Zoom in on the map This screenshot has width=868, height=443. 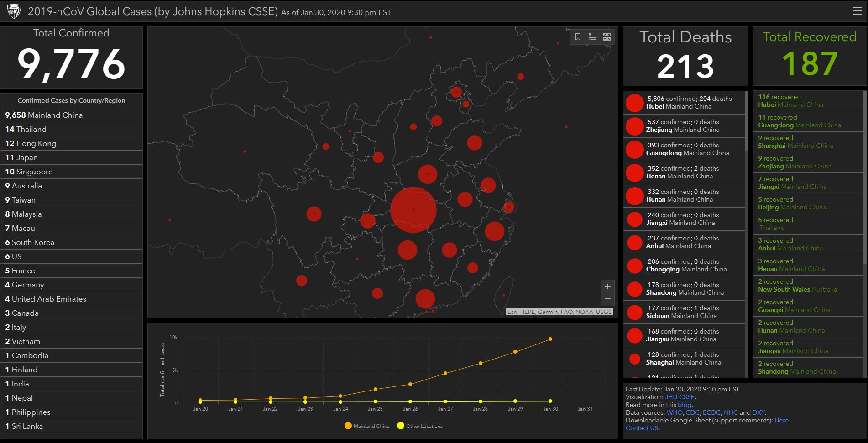pos(607,287)
